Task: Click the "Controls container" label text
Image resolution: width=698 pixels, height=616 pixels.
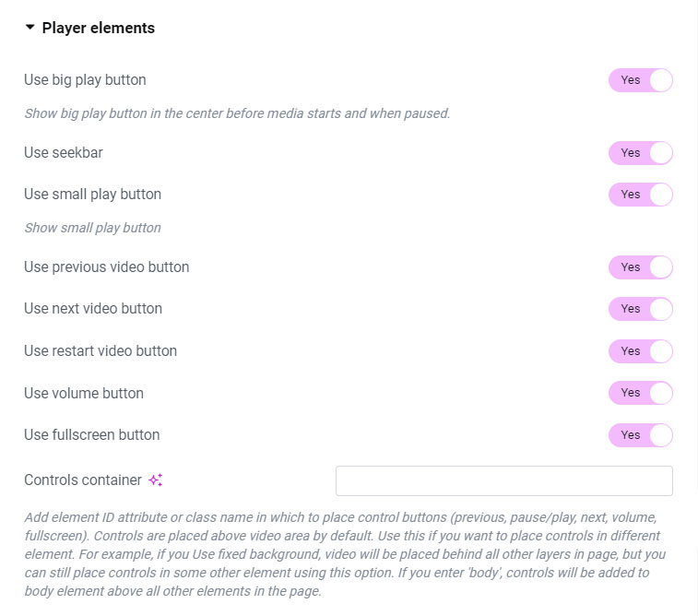Action: pyautogui.click(x=83, y=480)
